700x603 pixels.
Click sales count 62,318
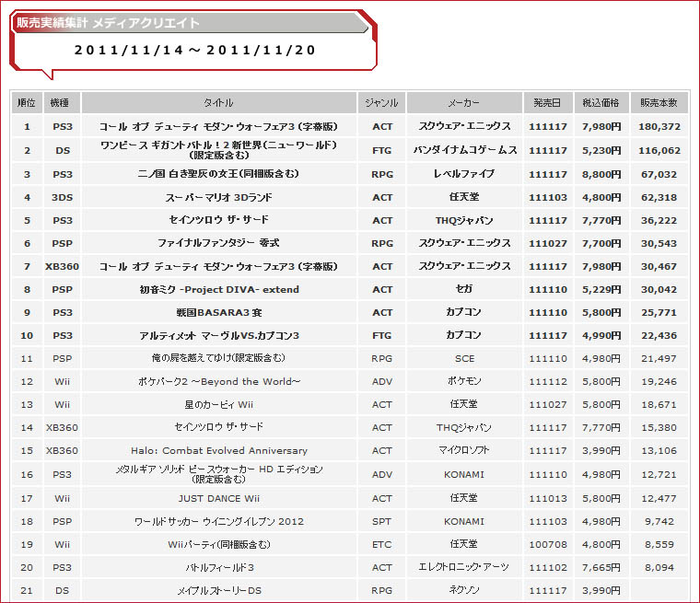tap(659, 198)
